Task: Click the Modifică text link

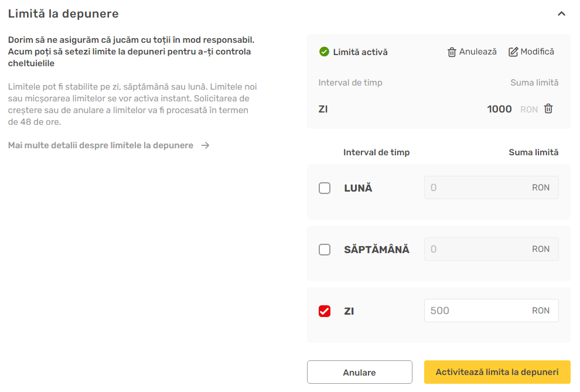Action: click(x=537, y=52)
